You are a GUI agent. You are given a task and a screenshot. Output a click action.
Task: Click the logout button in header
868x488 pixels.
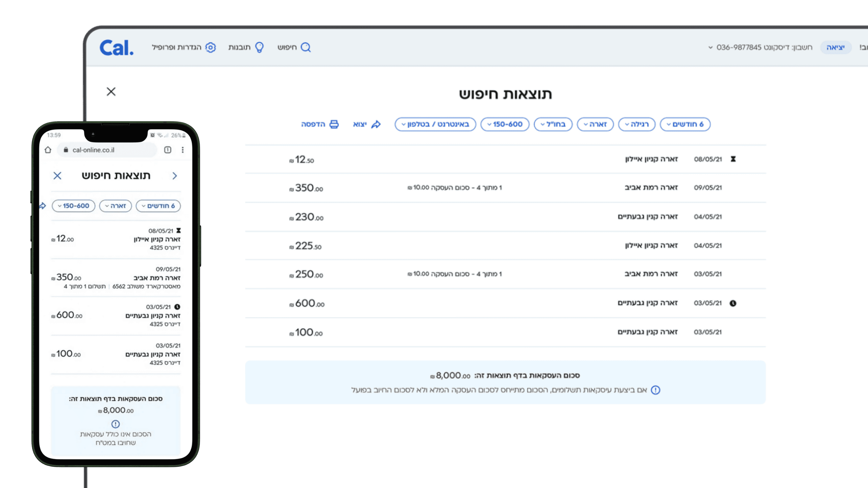click(x=835, y=48)
